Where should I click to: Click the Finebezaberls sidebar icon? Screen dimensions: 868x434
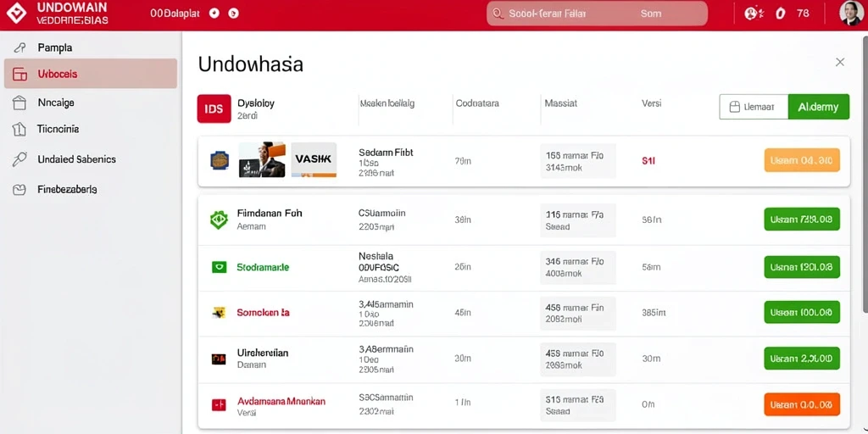point(19,189)
